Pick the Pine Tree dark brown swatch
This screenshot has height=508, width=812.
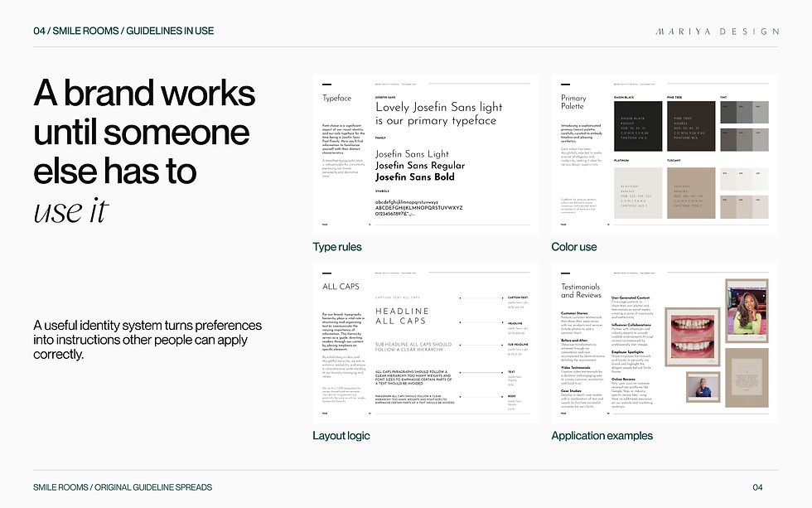(691, 126)
